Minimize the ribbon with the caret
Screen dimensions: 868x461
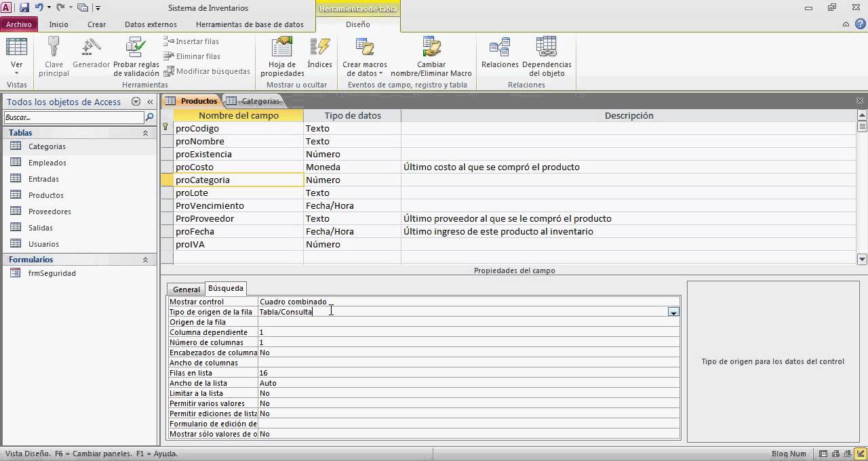(846, 24)
